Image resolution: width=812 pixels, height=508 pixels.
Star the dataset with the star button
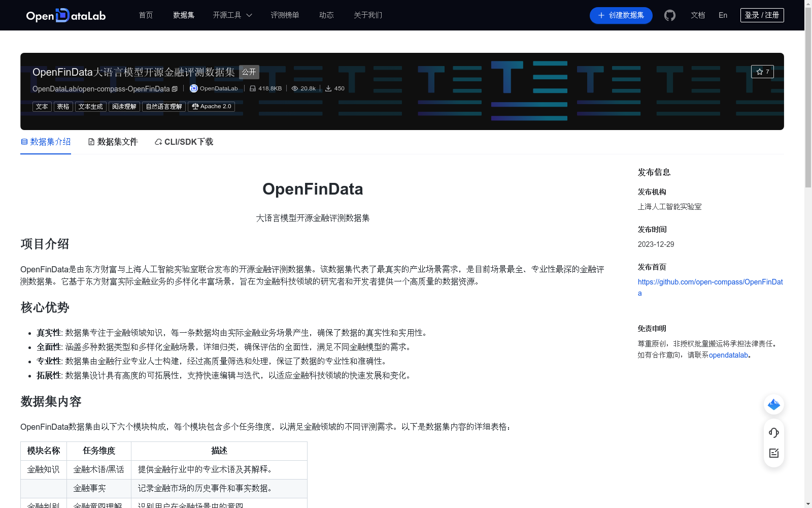[x=762, y=72]
